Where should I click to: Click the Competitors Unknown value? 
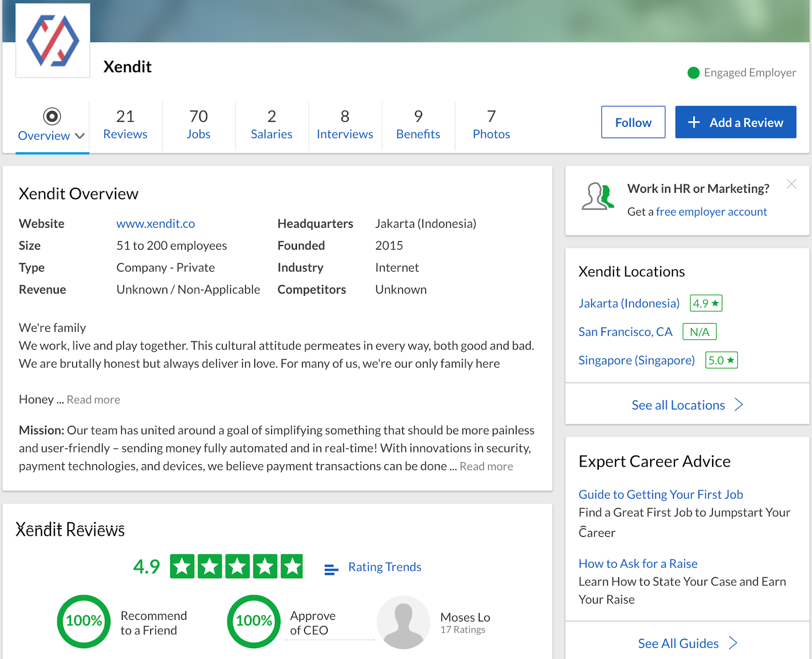click(x=401, y=290)
